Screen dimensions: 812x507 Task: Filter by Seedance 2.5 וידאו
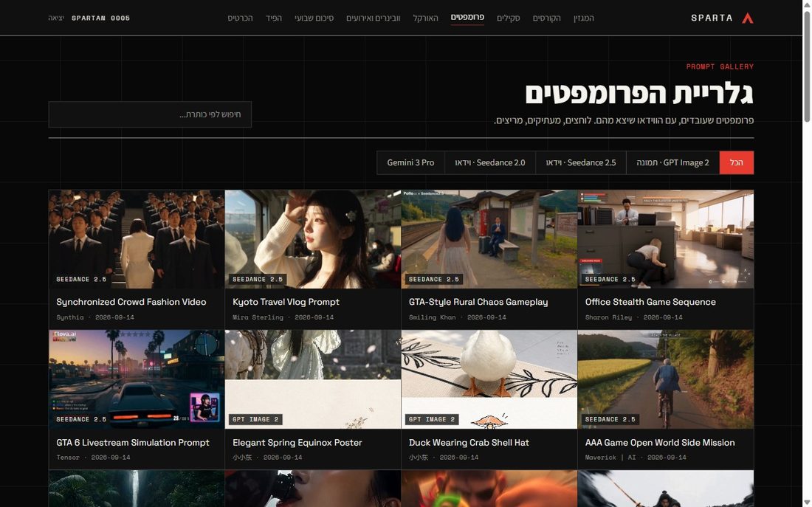[580, 162]
